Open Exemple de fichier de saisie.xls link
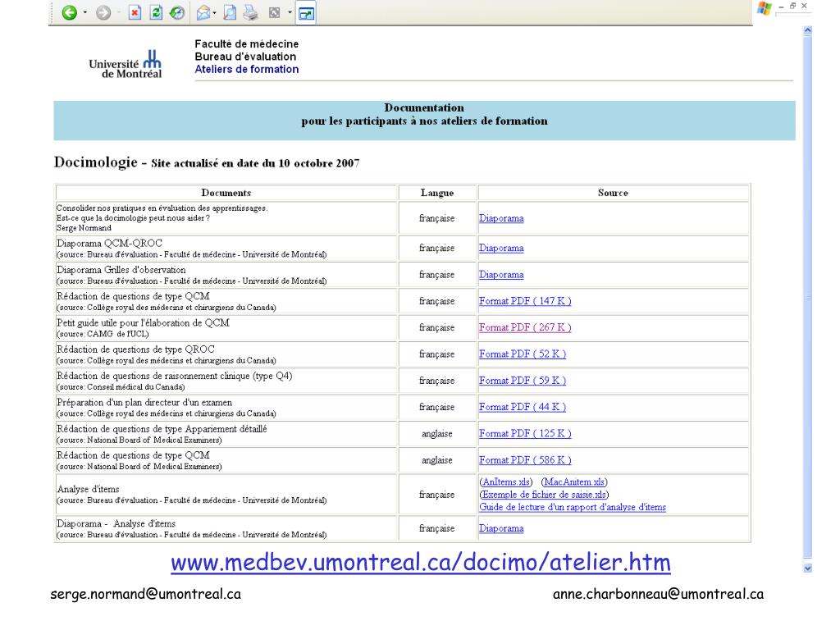Screen dimensions: 840x630 pos(545,495)
